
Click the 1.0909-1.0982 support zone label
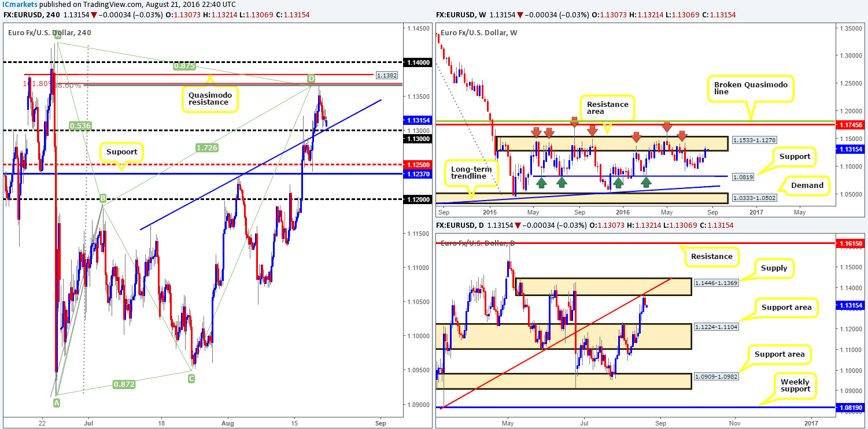coord(717,376)
